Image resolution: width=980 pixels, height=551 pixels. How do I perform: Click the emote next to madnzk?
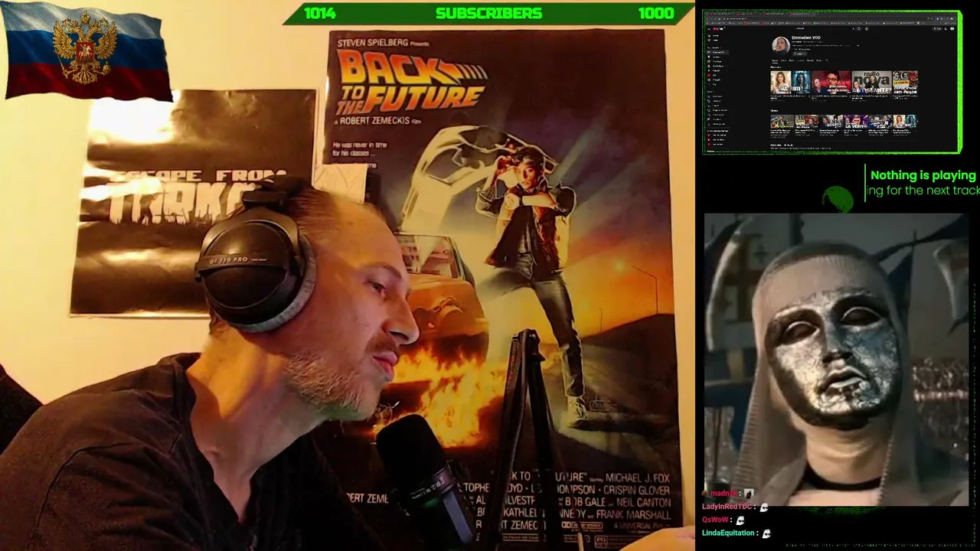(748, 494)
